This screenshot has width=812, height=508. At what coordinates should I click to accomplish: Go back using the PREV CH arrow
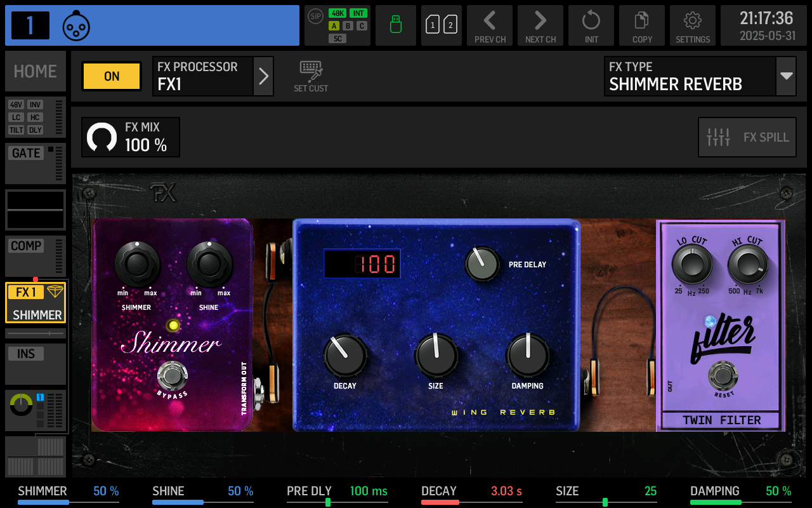pyautogui.click(x=489, y=25)
